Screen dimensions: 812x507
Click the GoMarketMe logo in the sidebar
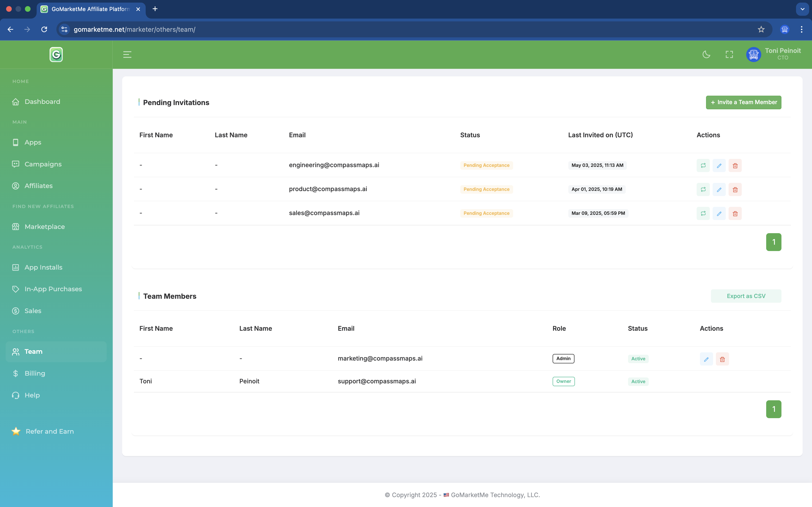tap(56, 55)
